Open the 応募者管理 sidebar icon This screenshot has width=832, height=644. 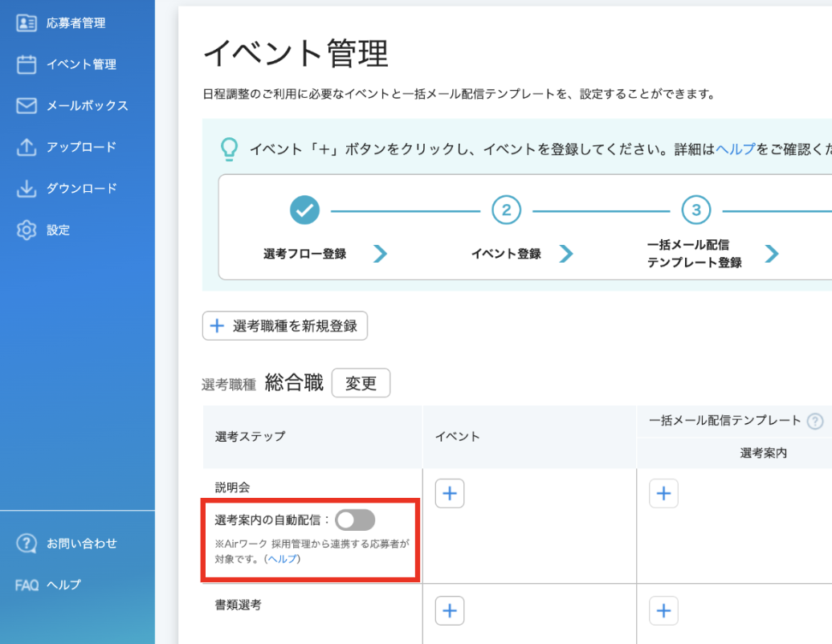tap(27, 22)
